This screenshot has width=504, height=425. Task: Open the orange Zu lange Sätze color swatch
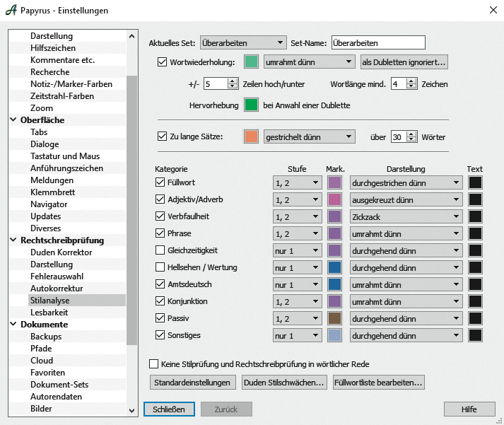pyautogui.click(x=251, y=136)
